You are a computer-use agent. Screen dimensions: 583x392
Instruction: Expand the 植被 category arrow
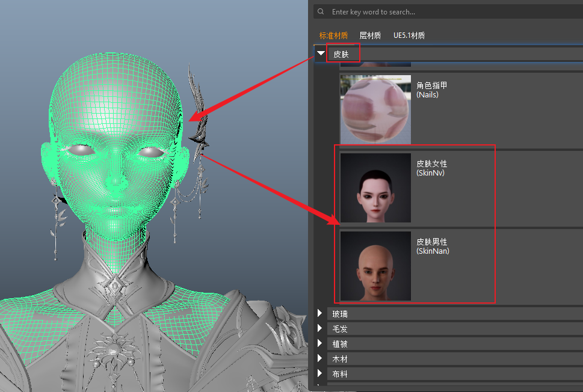coord(320,343)
